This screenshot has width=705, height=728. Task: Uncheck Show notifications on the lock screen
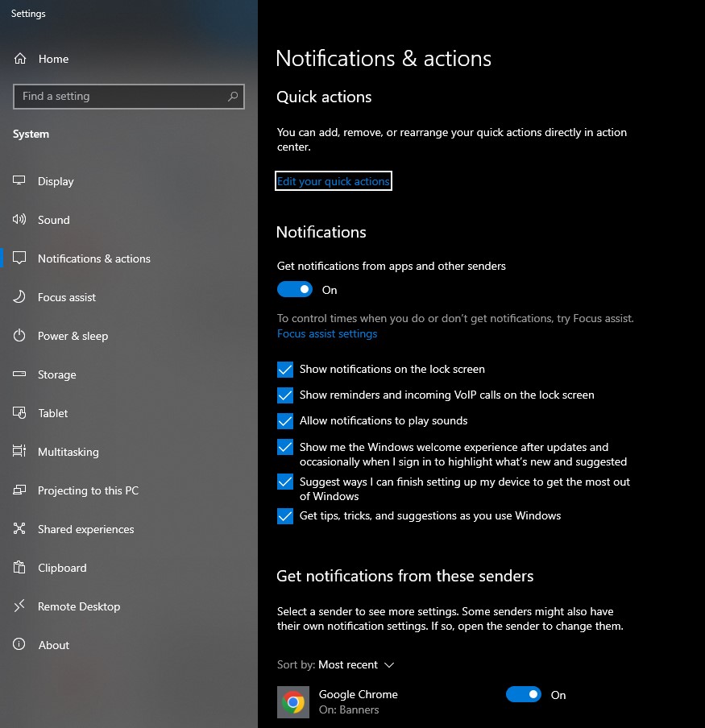[x=284, y=369]
